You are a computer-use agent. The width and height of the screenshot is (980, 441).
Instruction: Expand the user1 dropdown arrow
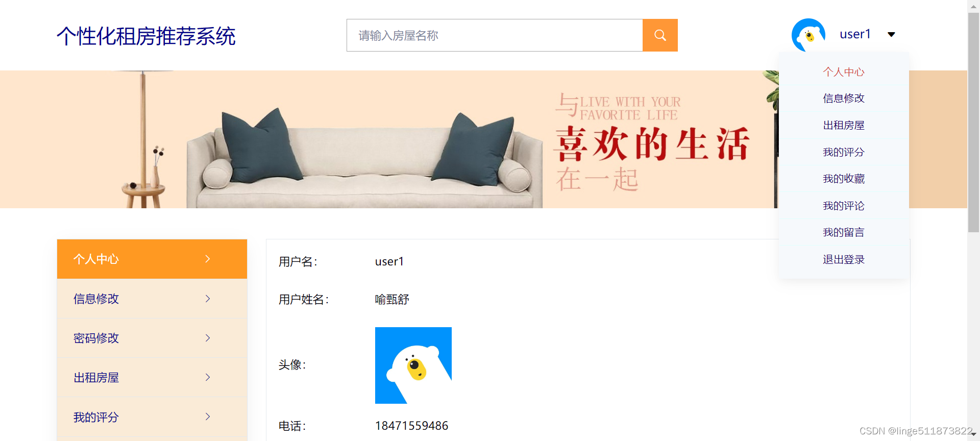pos(891,35)
